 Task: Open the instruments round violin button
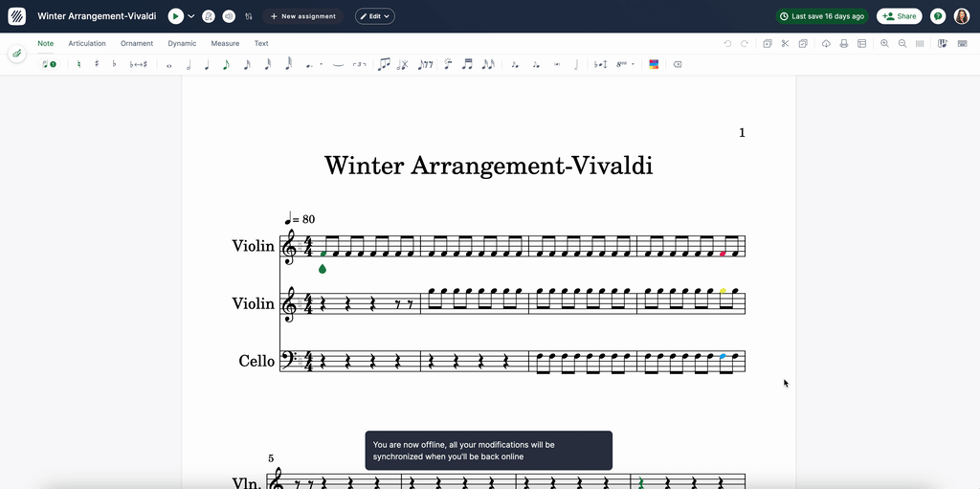click(17, 54)
